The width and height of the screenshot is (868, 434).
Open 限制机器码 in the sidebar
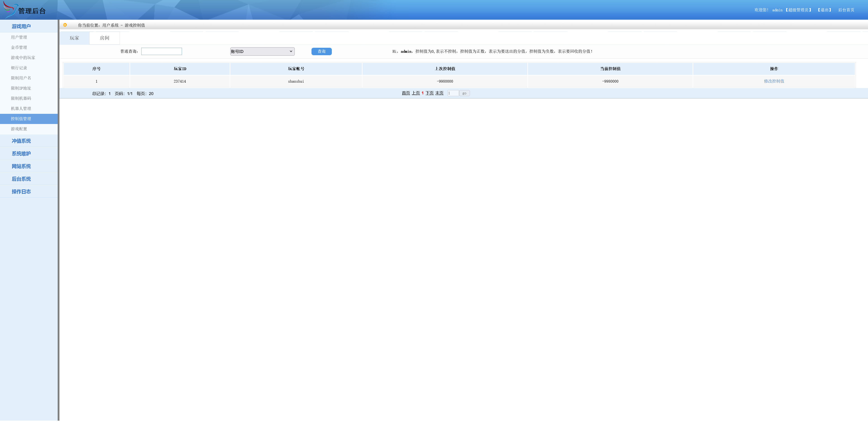[21, 98]
